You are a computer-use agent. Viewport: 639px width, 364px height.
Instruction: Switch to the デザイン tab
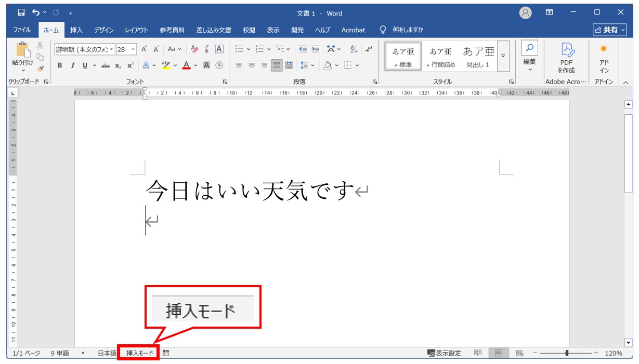(x=104, y=30)
